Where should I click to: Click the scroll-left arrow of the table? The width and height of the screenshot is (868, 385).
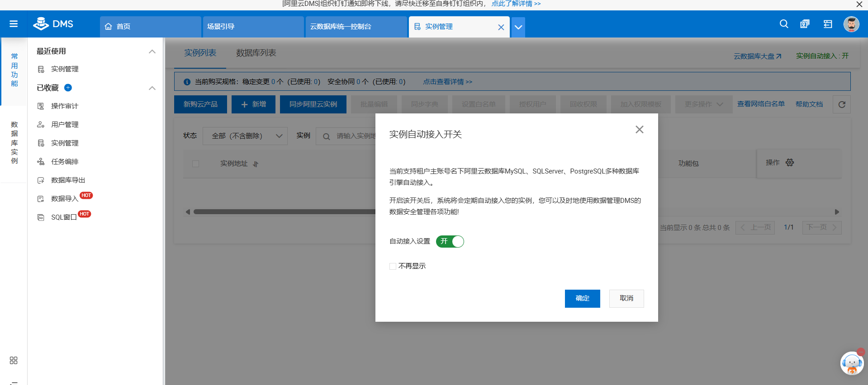click(188, 212)
